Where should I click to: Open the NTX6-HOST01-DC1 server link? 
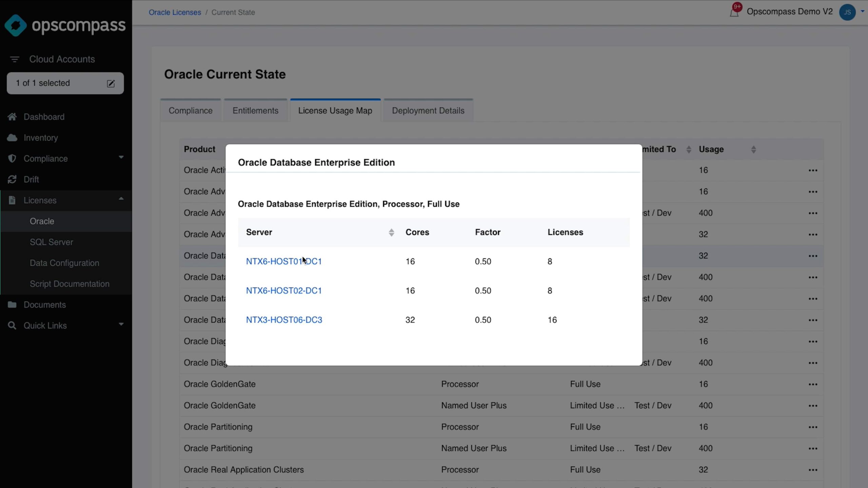284,261
